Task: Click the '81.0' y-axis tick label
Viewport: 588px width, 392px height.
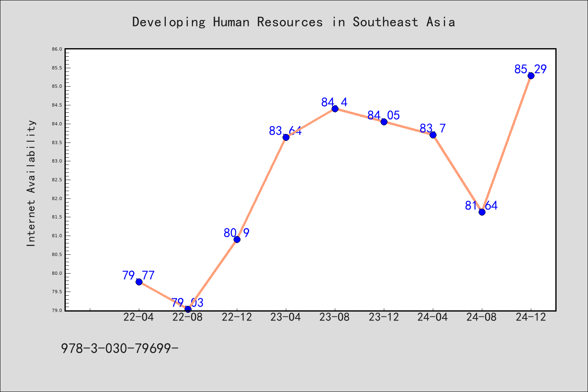Action: coord(57,236)
